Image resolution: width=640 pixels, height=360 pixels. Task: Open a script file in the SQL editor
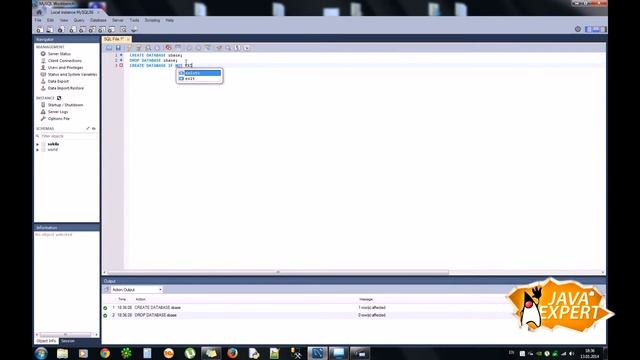coord(109,48)
